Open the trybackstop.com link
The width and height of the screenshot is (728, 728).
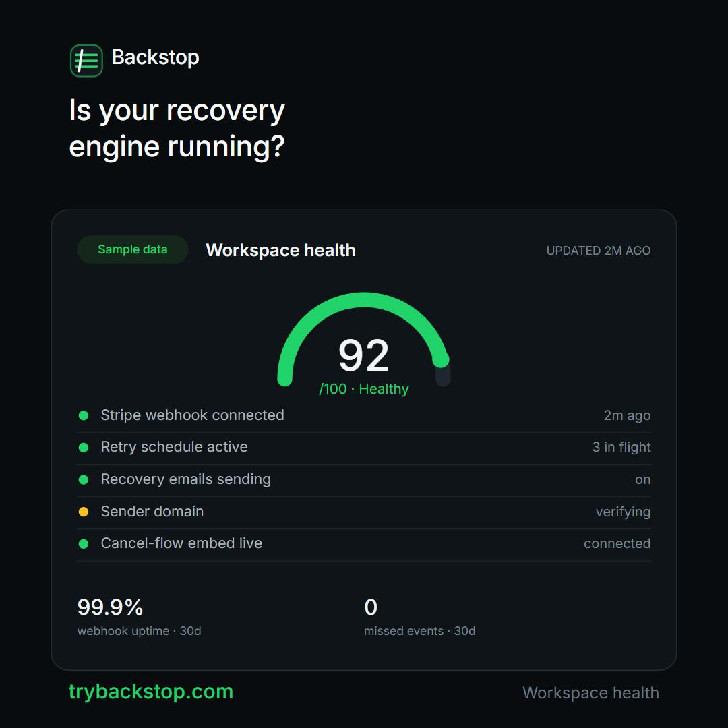[x=151, y=692]
